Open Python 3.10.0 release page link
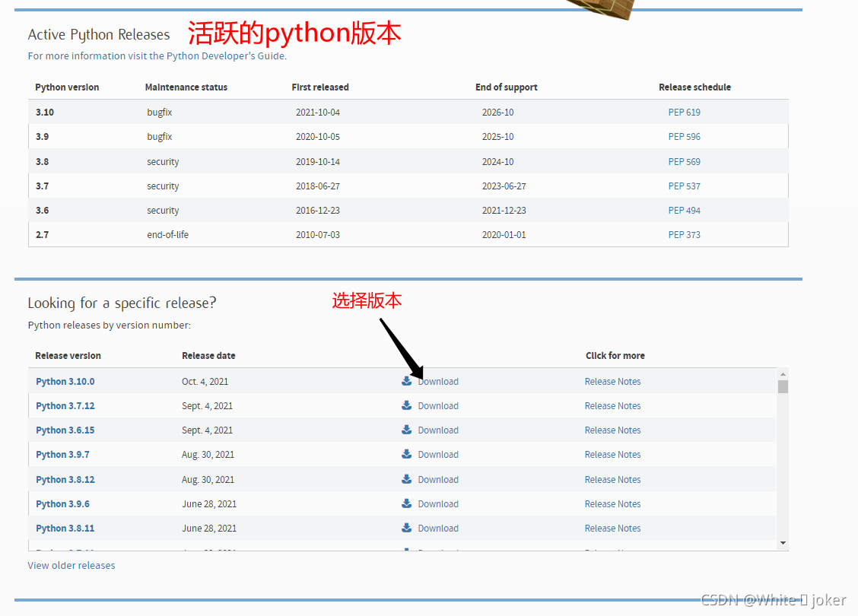This screenshot has width=858, height=616. click(x=65, y=381)
